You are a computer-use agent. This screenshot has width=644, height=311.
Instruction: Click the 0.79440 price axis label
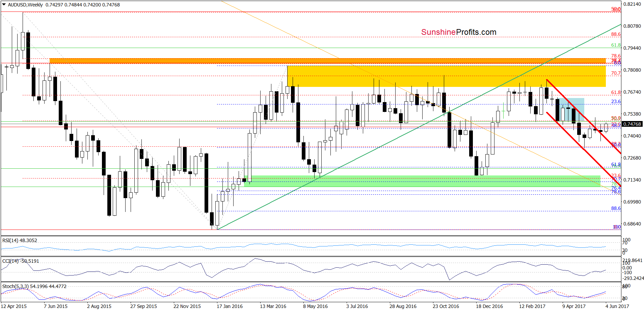(x=632, y=48)
